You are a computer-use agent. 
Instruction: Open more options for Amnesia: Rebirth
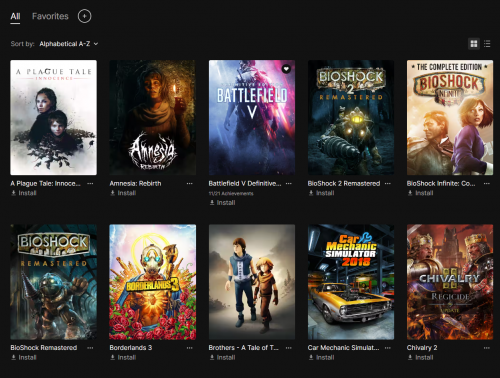pyautogui.click(x=189, y=184)
